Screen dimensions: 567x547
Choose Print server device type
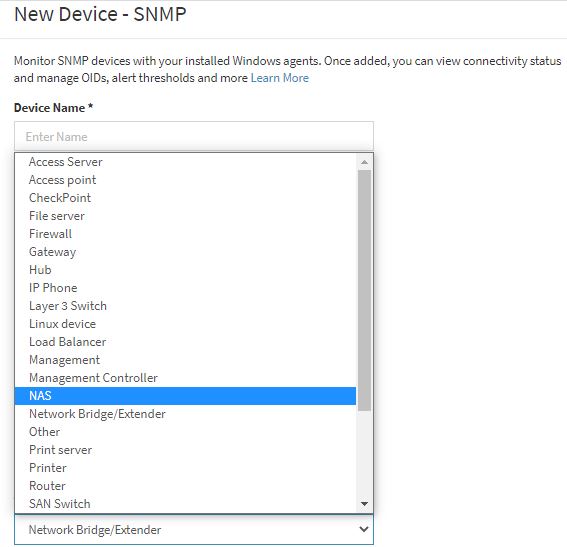pyautogui.click(x=186, y=450)
